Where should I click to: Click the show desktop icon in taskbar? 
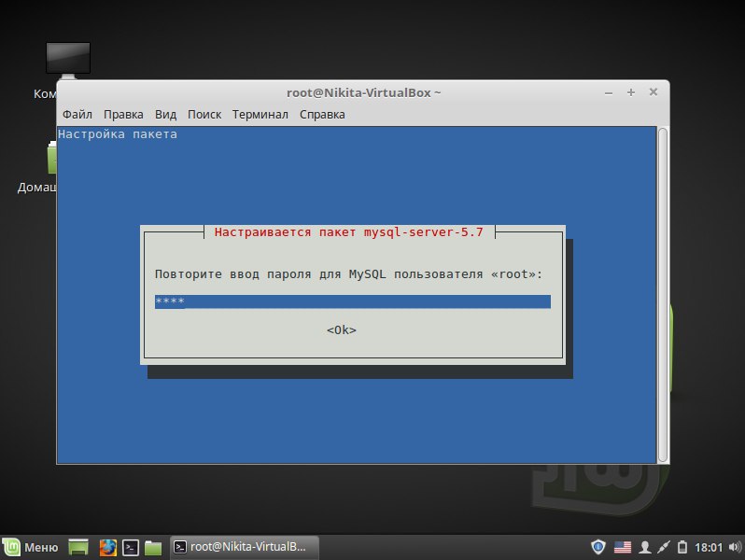(78, 547)
